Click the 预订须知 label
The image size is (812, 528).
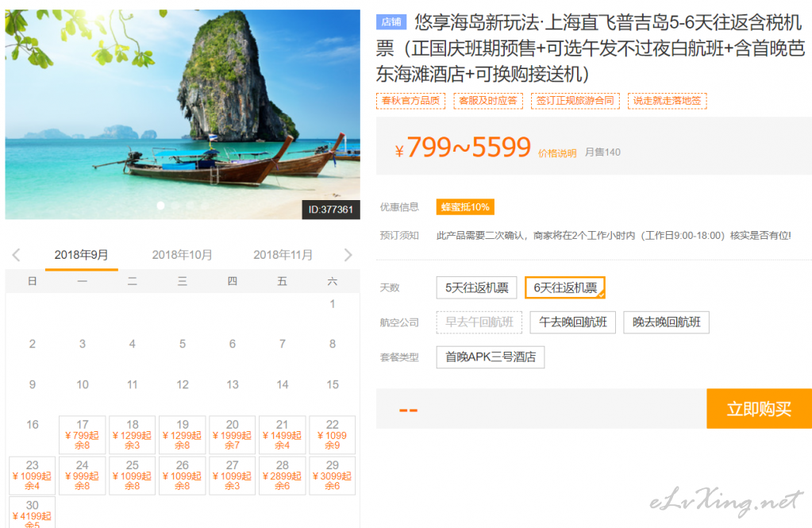pos(399,236)
